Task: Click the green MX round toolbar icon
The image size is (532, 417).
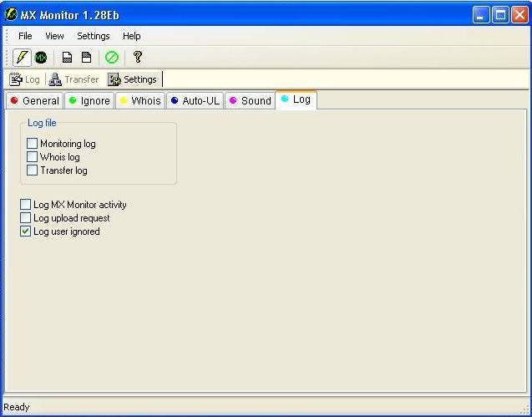Action: pyautogui.click(x=41, y=58)
